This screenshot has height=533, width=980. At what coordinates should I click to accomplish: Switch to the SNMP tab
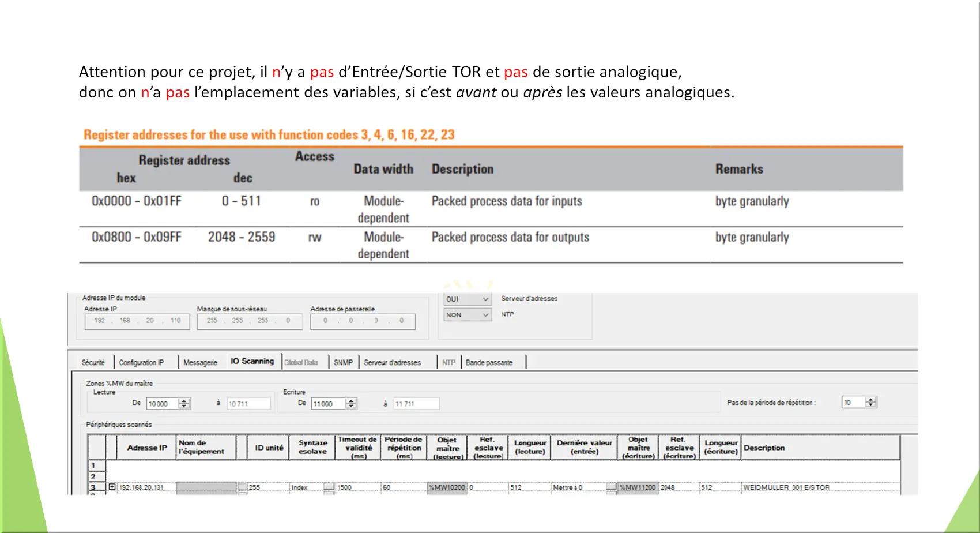(x=343, y=362)
